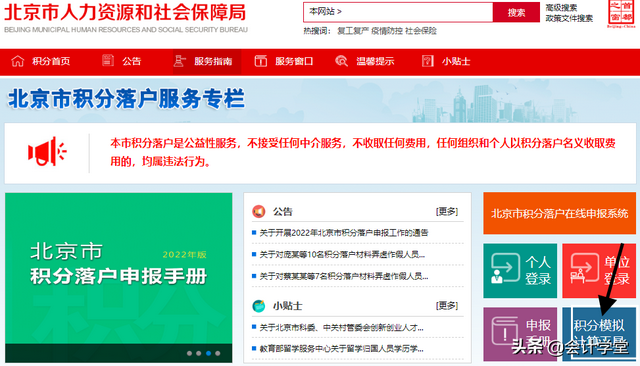Click the hot keyword 社会保险
The image size is (640, 366).
tap(421, 31)
